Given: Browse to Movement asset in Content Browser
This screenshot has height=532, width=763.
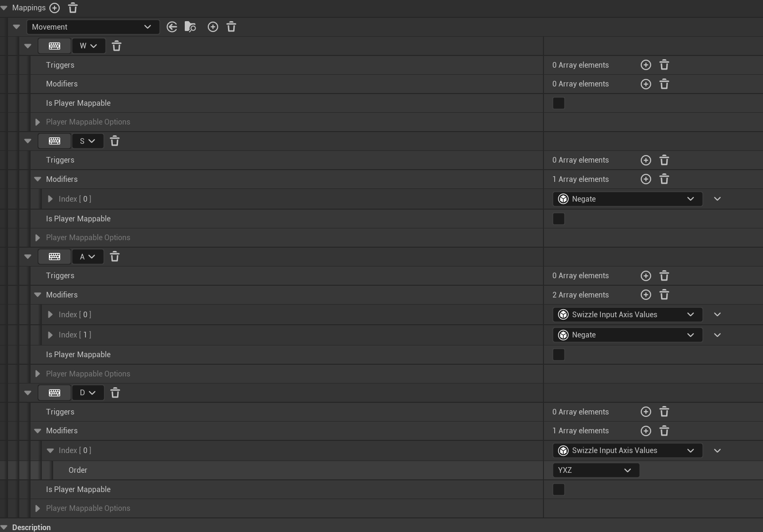Looking at the screenshot, I should point(190,27).
